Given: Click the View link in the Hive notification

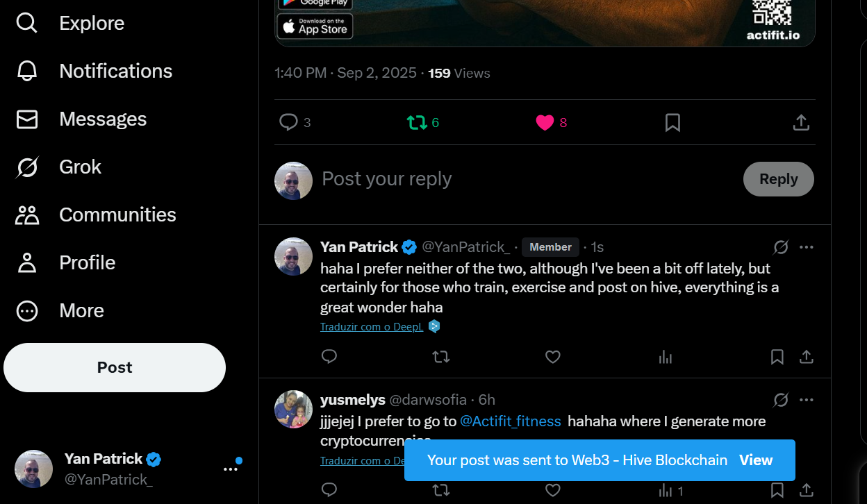Looking at the screenshot, I should (756, 460).
